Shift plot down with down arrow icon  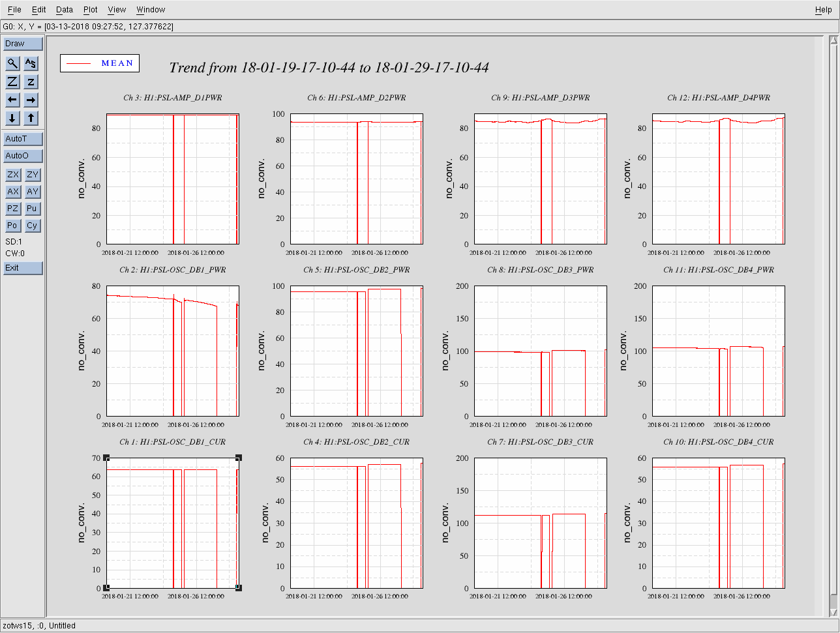pyautogui.click(x=13, y=118)
